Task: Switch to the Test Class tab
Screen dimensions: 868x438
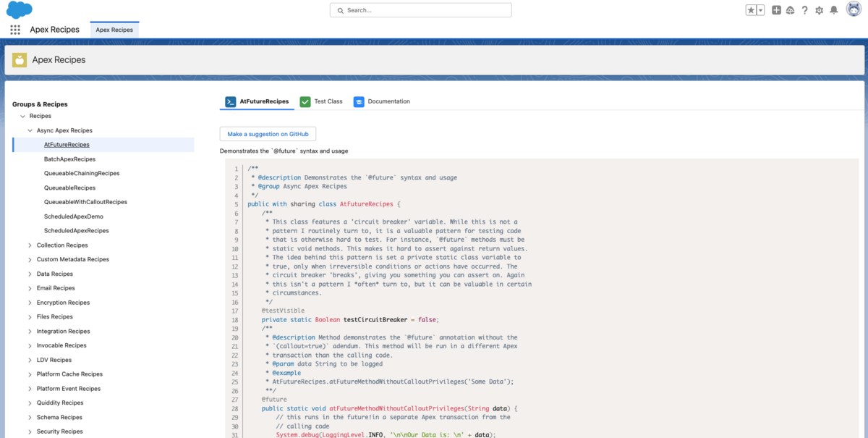Action: pos(321,101)
